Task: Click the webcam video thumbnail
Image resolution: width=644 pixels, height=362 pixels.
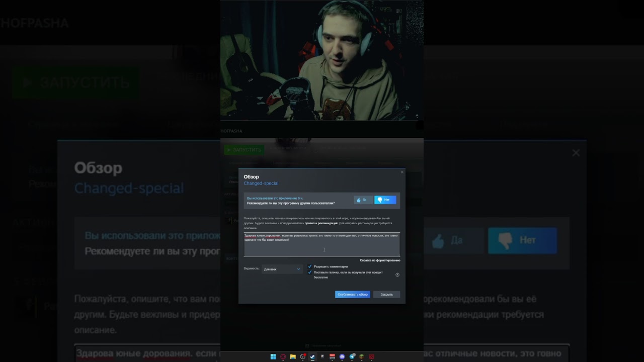Action: (x=322, y=60)
